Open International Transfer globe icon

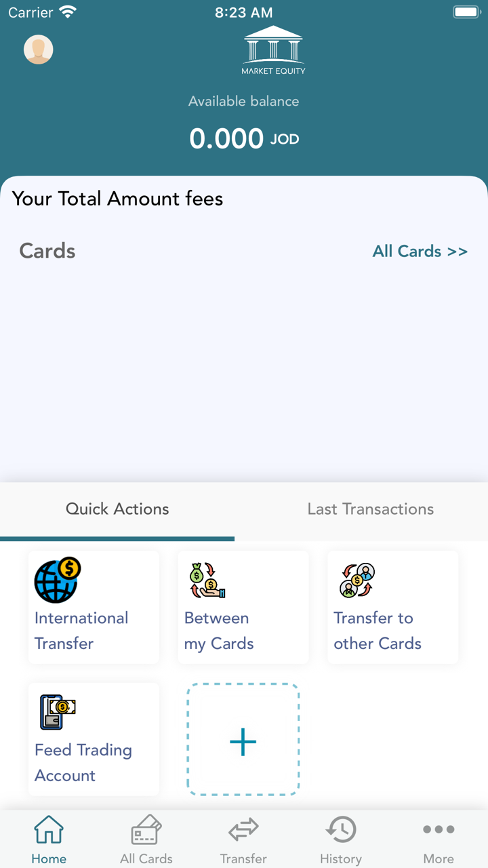coord(57,580)
